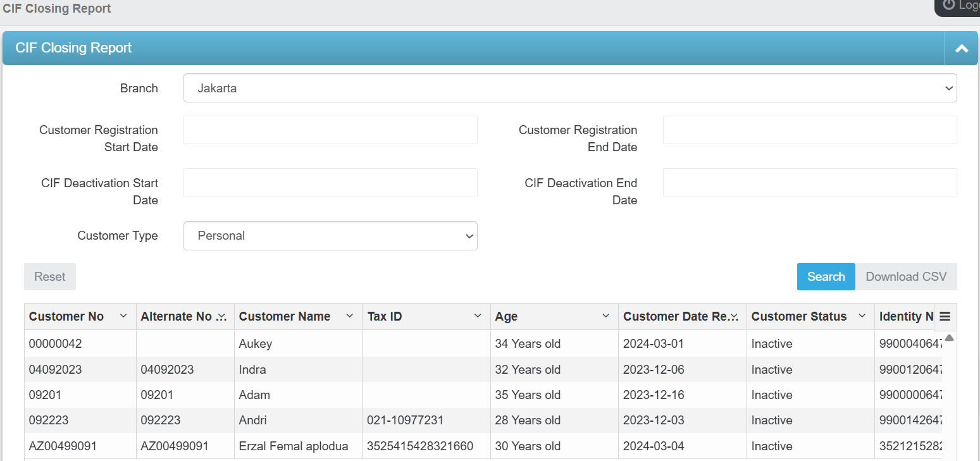Select the row for customer Andri
The image size is (980, 461).
pyautogui.click(x=253, y=421)
